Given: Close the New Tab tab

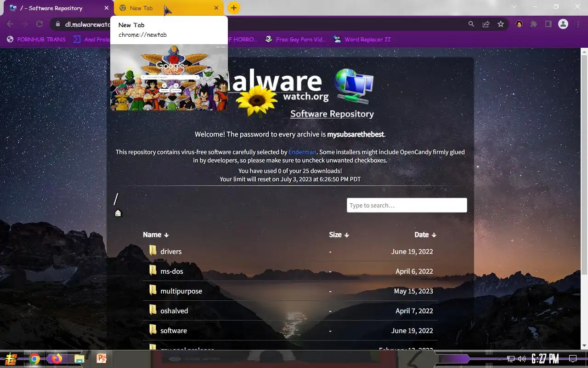Looking at the screenshot, I should point(216,8).
